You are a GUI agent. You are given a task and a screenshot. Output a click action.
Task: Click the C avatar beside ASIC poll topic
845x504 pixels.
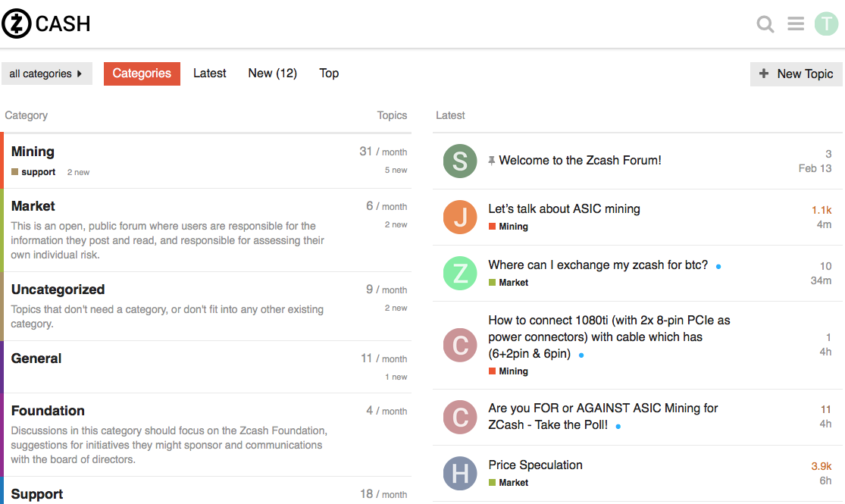[460, 417]
